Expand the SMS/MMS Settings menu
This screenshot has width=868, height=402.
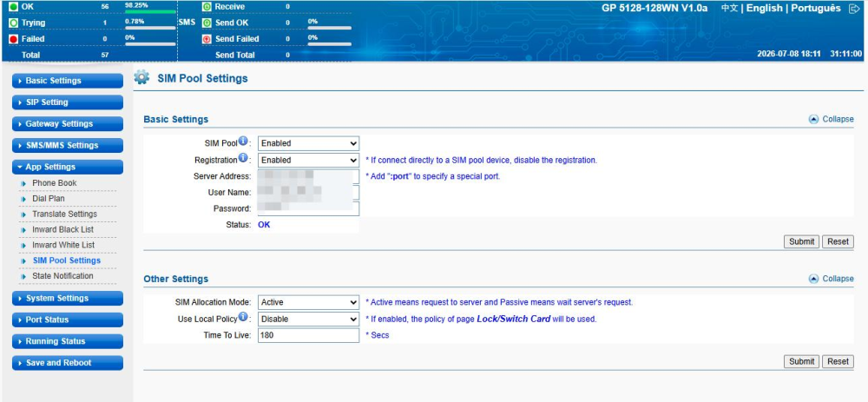point(68,146)
